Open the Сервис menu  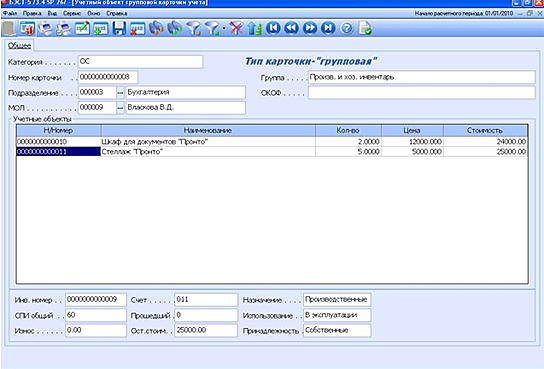click(x=72, y=14)
